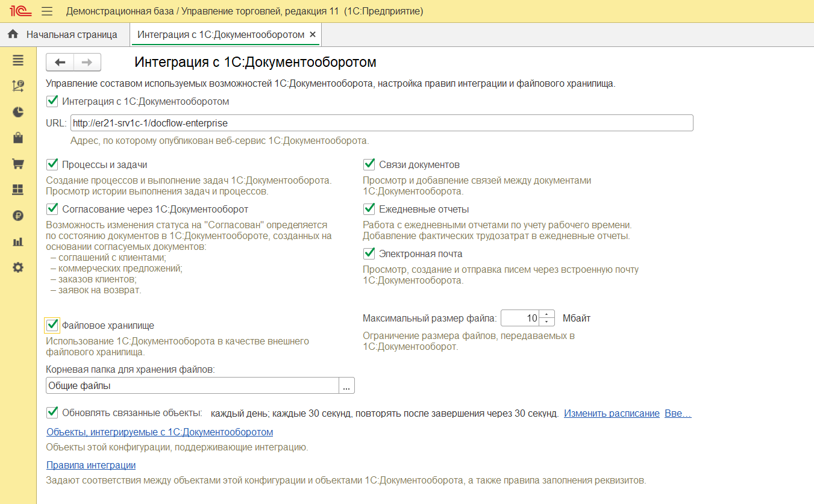814x504 pixels.
Task: Open the bar chart section in sidebar
Action: click(x=18, y=241)
